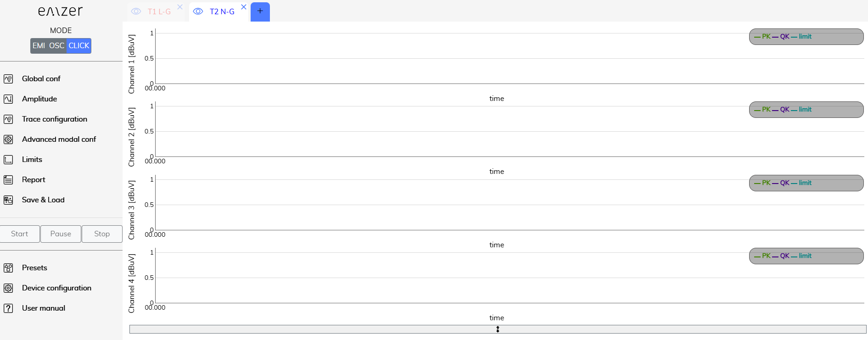Switch mode to EMI

pos(39,46)
